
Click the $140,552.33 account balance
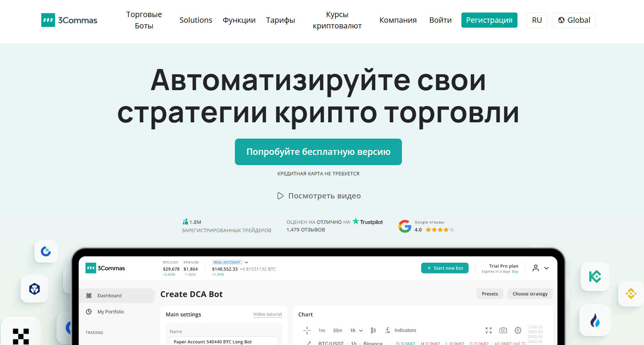pos(225,269)
